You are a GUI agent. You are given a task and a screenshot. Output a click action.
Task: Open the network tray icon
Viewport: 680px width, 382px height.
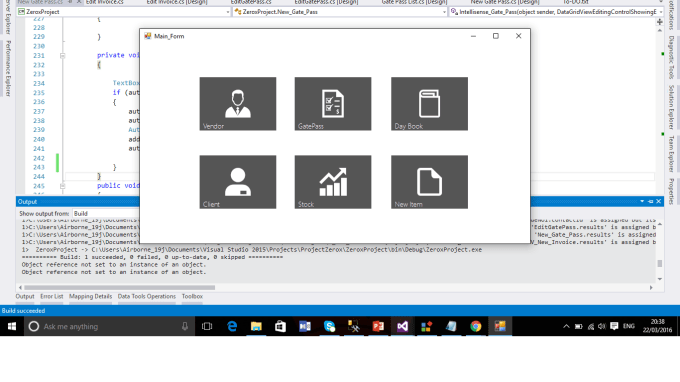click(x=591, y=326)
